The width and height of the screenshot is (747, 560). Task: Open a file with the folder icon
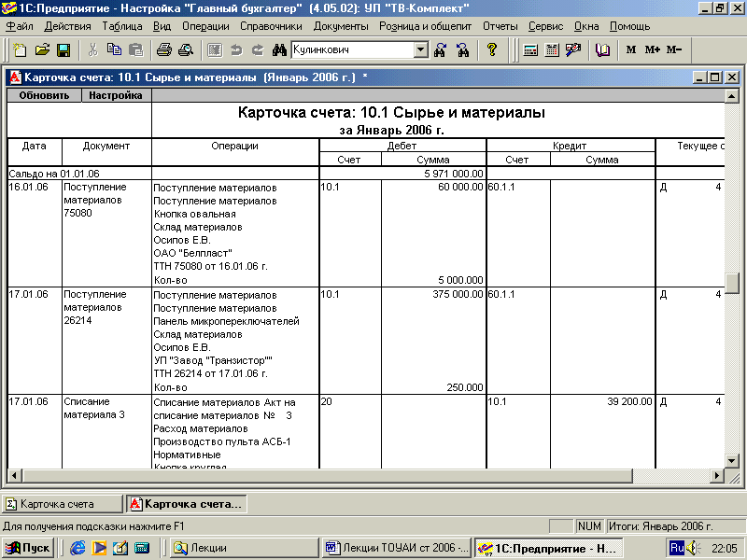pyautogui.click(x=42, y=50)
